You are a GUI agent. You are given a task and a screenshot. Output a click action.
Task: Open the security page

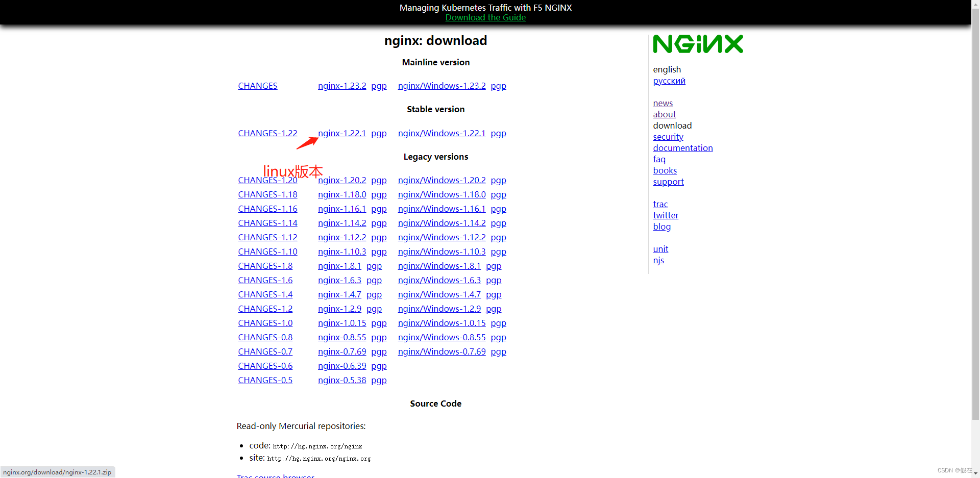(x=668, y=137)
